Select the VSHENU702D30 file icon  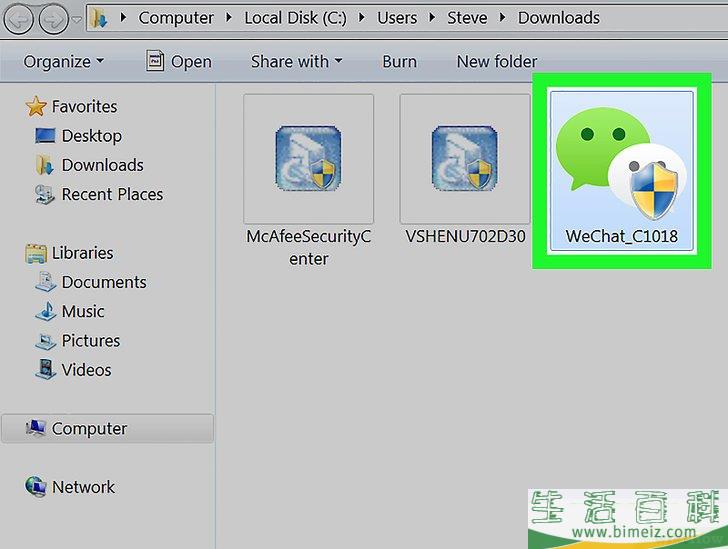pos(464,159)
